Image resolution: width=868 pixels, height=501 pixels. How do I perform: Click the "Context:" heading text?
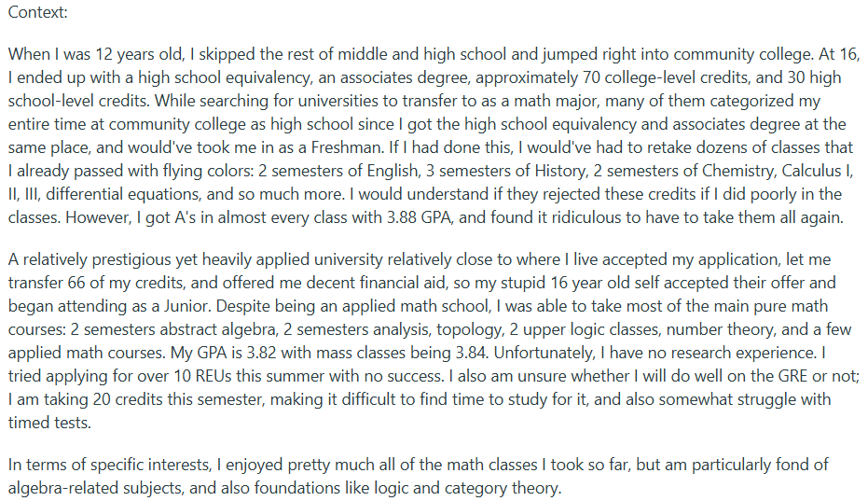[37, 12]
